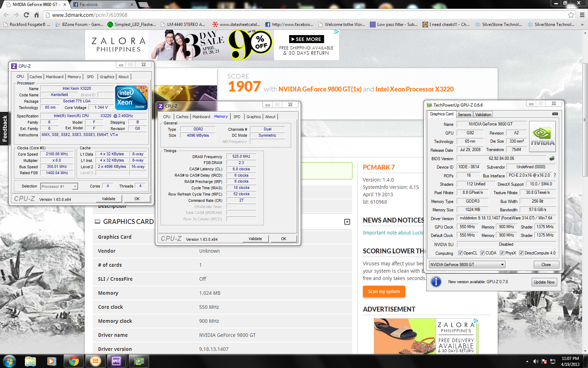Click Validate in the CPU tab CPU-Z window
Screen dimensions: 588x368
pyautogui.click(x=108, y=199)
